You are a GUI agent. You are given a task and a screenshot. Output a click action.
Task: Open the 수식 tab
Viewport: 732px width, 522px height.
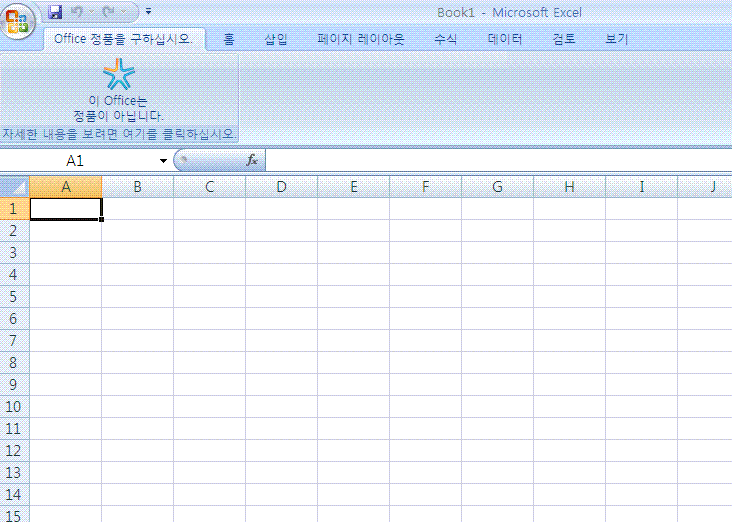click(x=445, y=39)
